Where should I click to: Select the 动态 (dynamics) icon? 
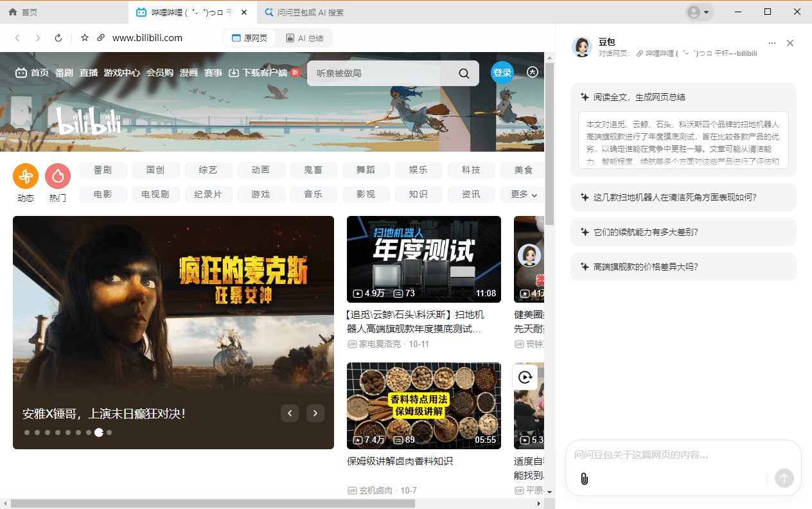coord(26,175)
